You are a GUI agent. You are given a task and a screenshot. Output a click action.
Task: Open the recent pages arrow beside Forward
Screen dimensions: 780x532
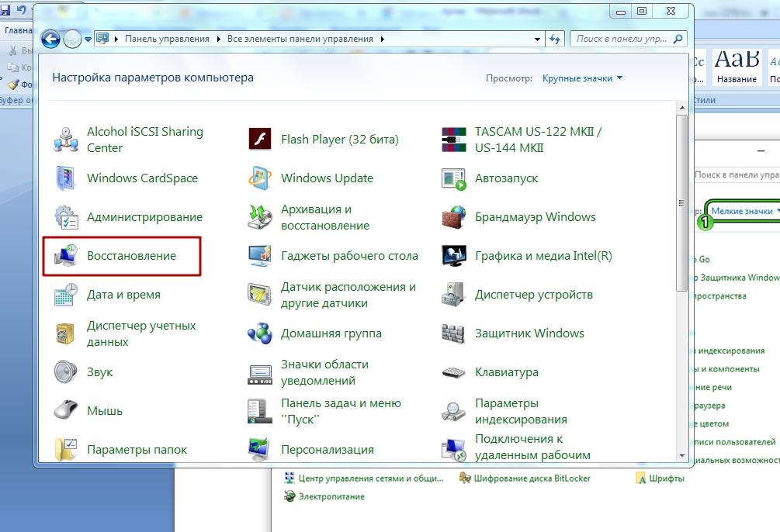click(x=88, y=40)
